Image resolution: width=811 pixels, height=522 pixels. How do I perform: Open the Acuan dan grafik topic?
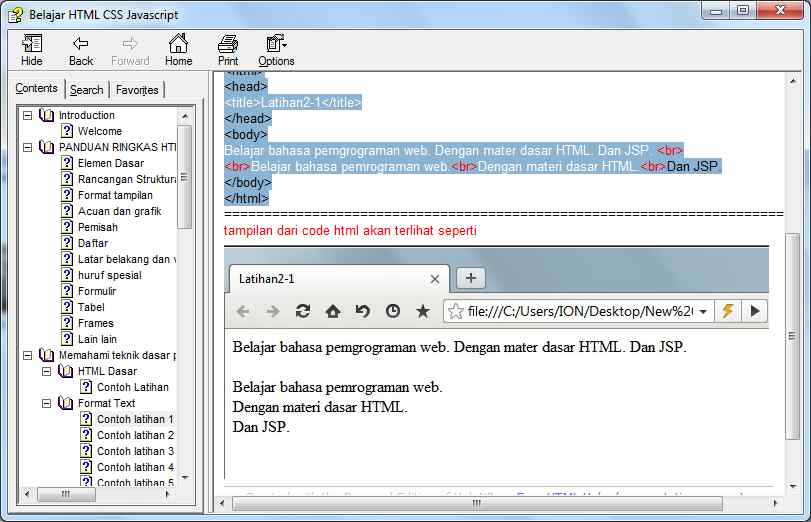(x=119, y=212)
